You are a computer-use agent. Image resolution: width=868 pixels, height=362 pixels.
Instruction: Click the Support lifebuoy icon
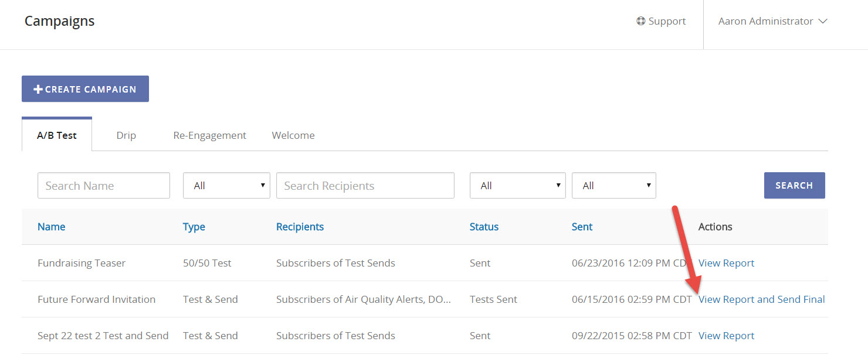(640, 21)
